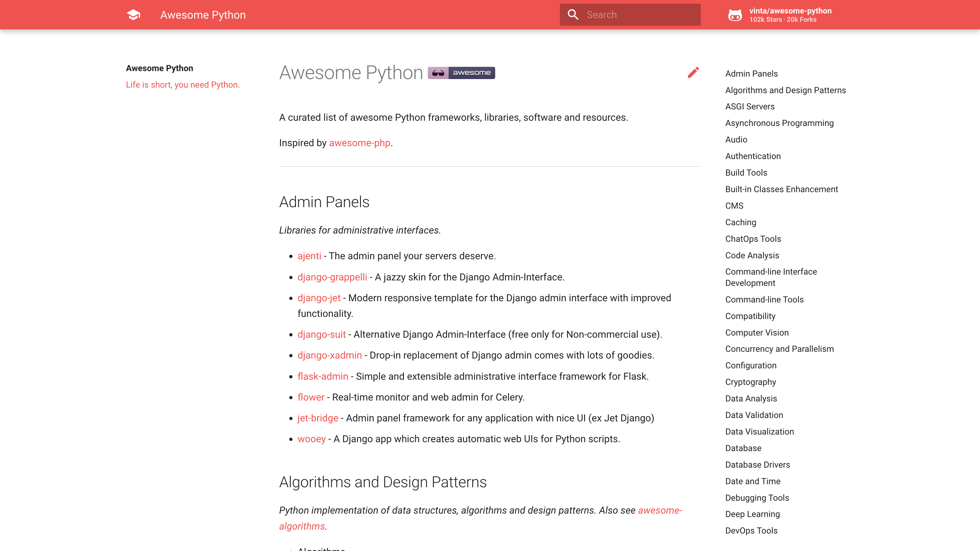Image resolution: width=980 pixels, height=551 pixels.
Task: Click the search magnifier icon
Action: pos(573,15)
